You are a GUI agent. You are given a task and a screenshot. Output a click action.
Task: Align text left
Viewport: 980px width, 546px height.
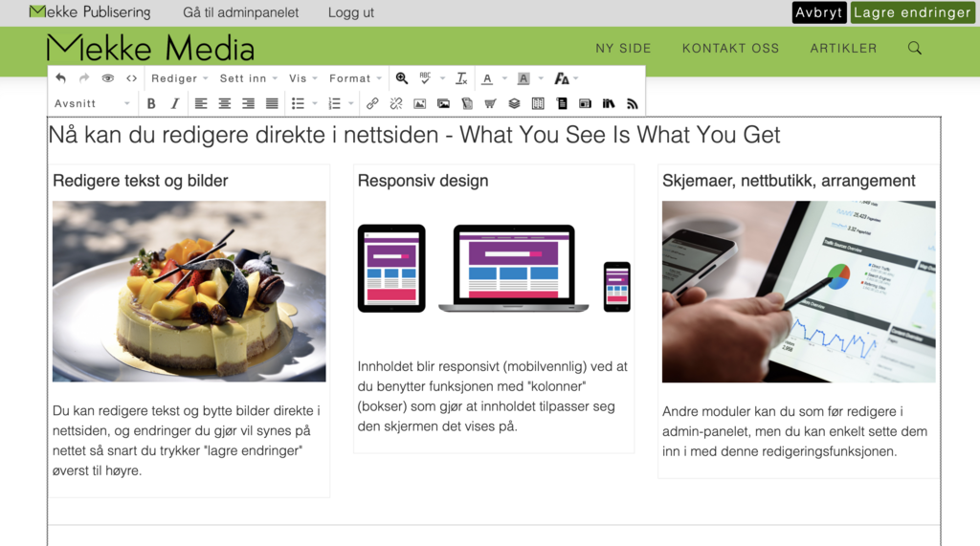point(201,103)
